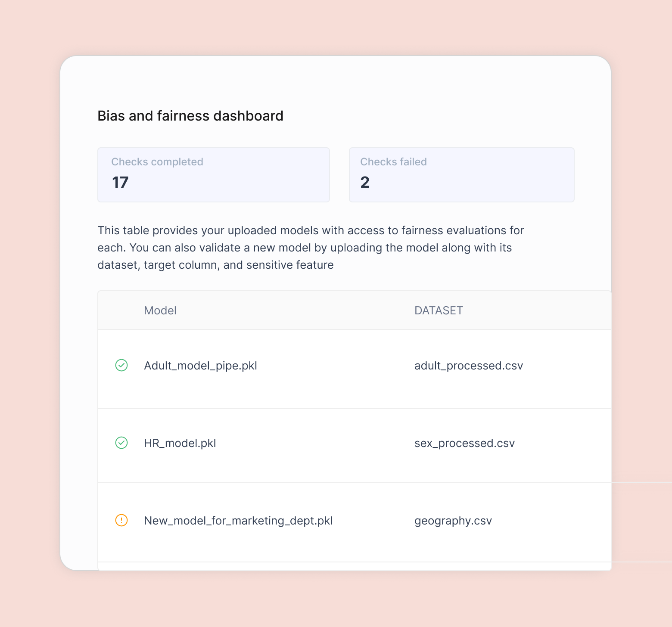The width and height of the screenshot is (672, 627).
Task: Click Checks completed label text
Action: click(157, 162)
